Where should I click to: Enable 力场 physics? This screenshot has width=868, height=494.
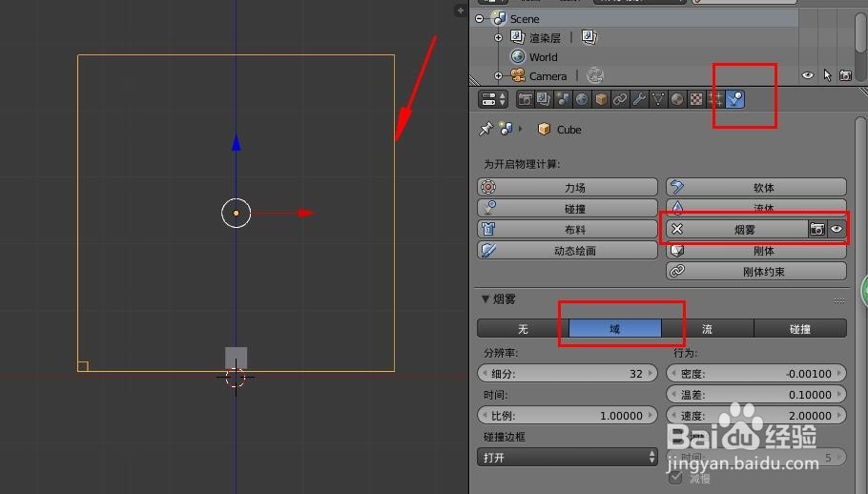point(568,187)
